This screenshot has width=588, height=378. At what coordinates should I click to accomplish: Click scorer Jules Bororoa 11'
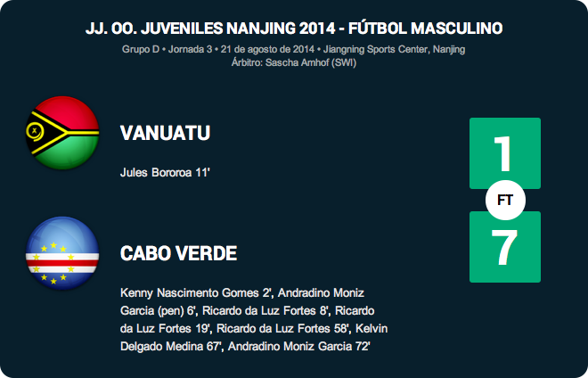[165, 173]
